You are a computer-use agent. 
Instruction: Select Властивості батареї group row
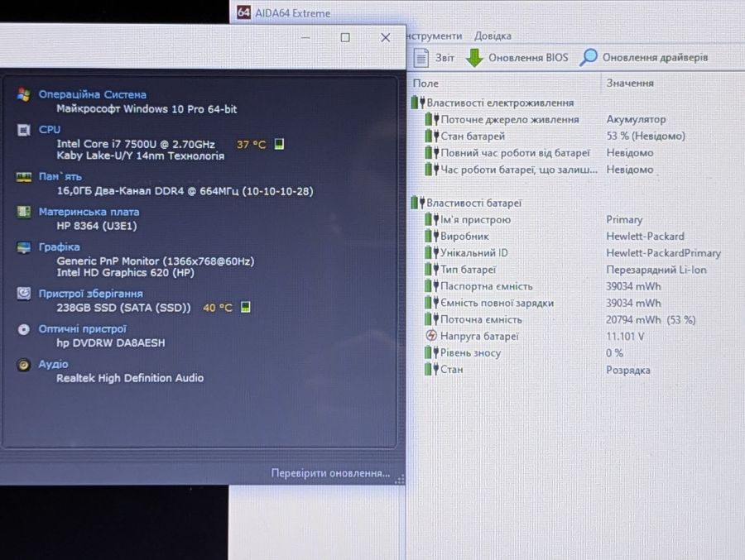[466, 203]
